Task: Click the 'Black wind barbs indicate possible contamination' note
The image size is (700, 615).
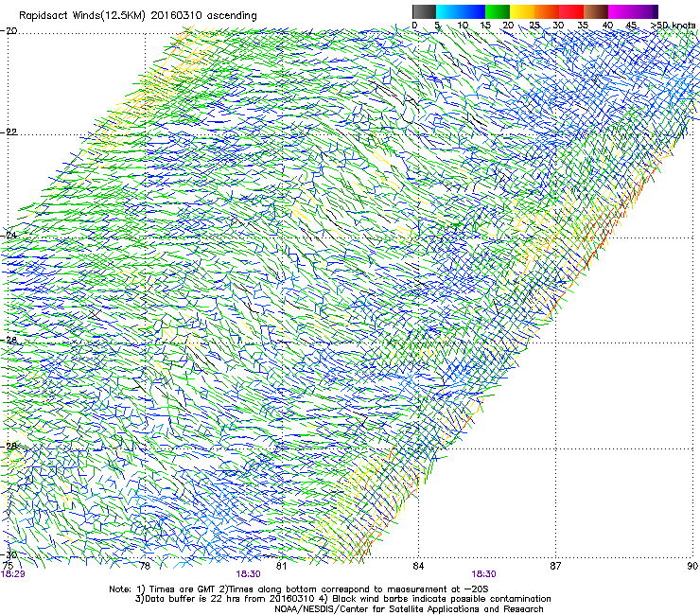Action: click(x=442, y=599)
